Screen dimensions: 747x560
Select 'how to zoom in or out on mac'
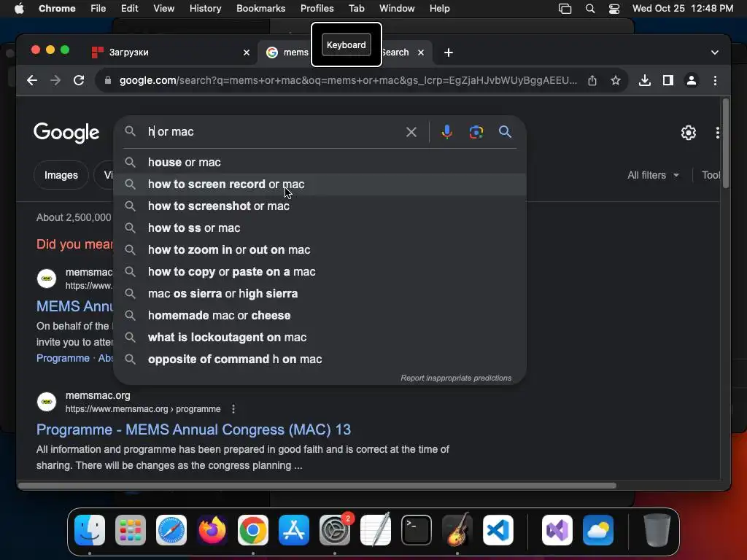coord(320,250)
